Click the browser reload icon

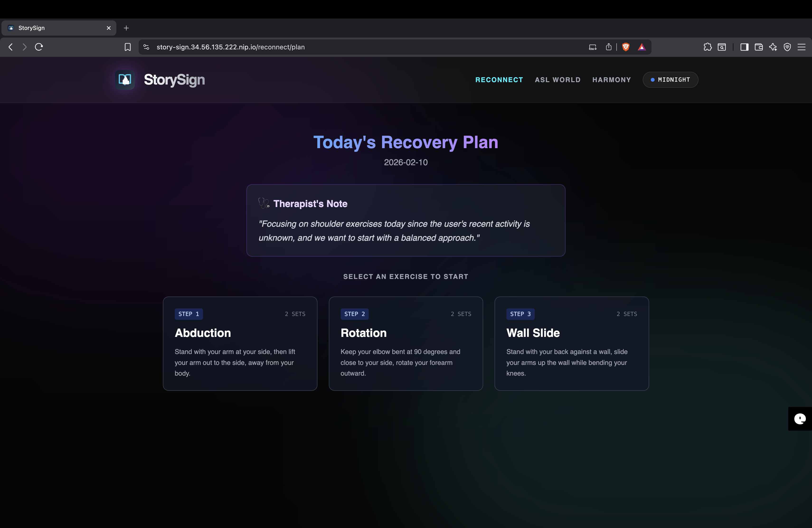(x=39, y=47)
